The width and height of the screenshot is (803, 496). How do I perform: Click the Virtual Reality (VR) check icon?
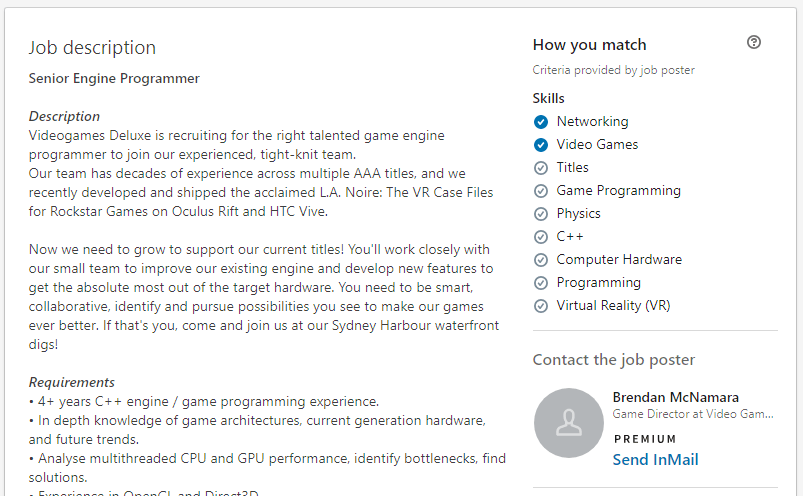541,306
